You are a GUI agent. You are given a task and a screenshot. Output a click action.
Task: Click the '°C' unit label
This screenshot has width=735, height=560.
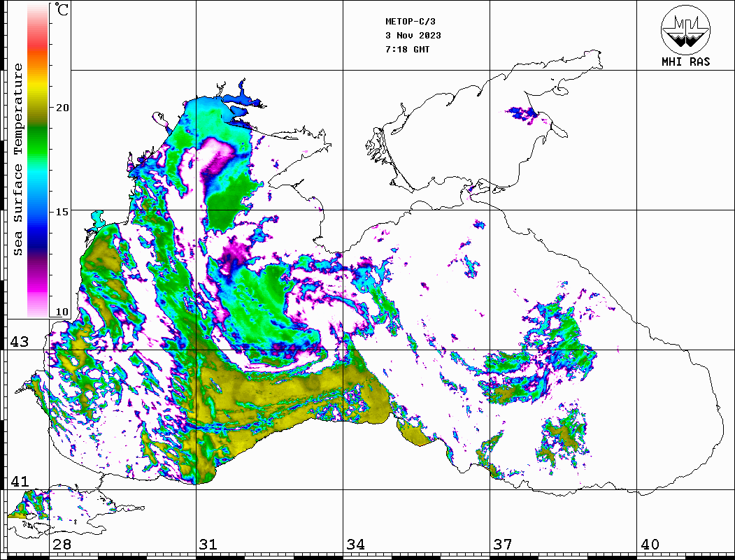(61, 9)
